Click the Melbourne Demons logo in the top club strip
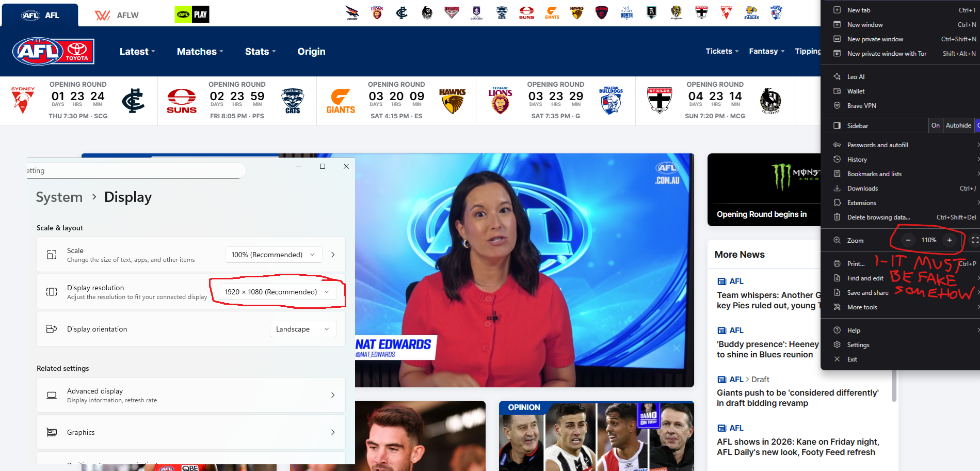The height and width of the screenshot is (471, 980). click(x=602, y=13)
